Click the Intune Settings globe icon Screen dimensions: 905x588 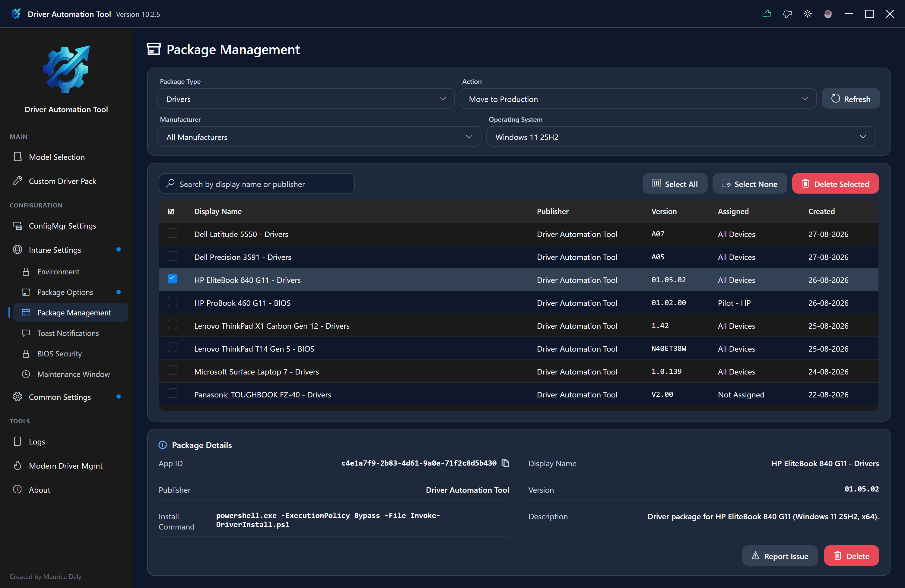17,250
